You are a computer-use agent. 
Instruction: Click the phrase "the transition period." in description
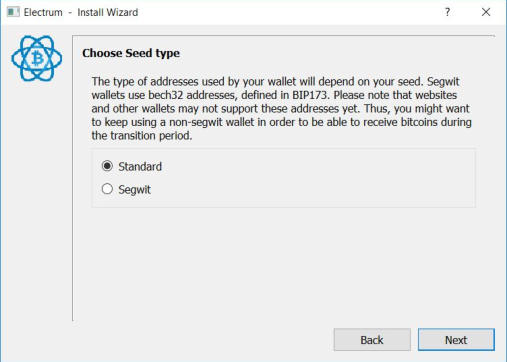(x=142, y=136)
